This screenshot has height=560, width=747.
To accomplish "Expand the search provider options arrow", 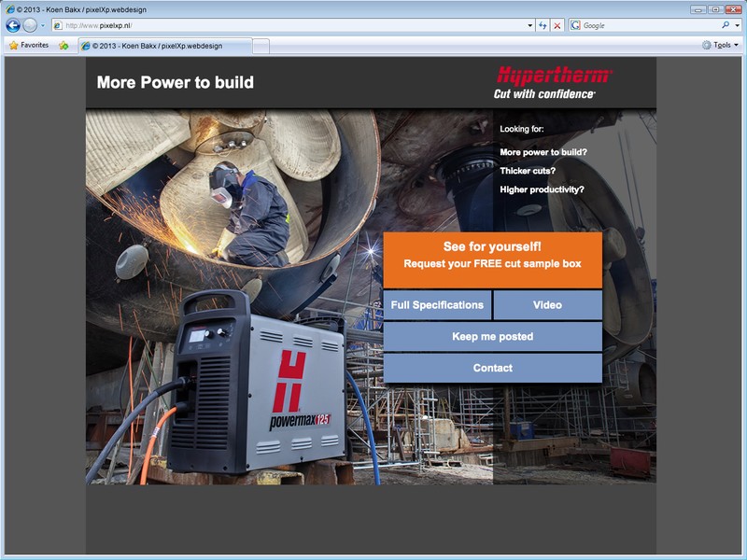I will tap(737, 25).
